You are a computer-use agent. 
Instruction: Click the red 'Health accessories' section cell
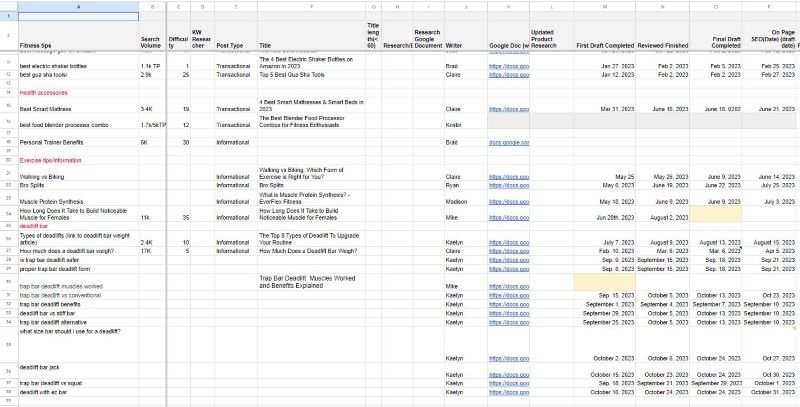pyautogui.click(x=79, y=93)
